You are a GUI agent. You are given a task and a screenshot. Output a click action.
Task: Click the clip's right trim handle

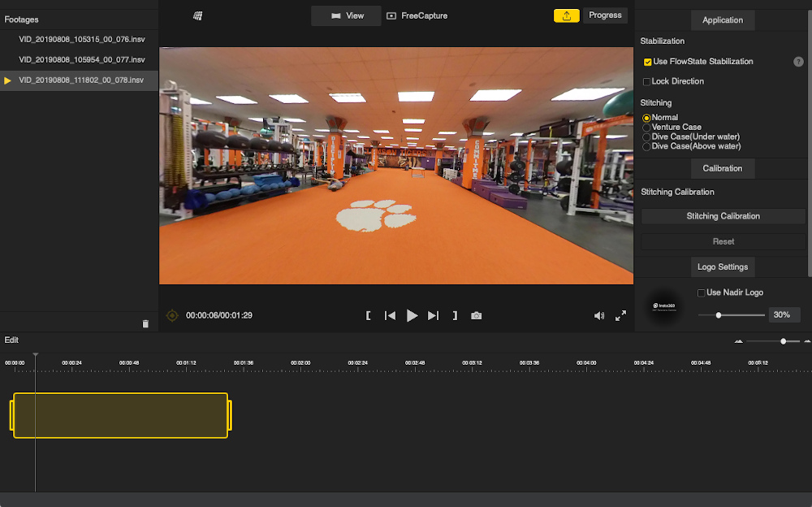tap(230, 415)
